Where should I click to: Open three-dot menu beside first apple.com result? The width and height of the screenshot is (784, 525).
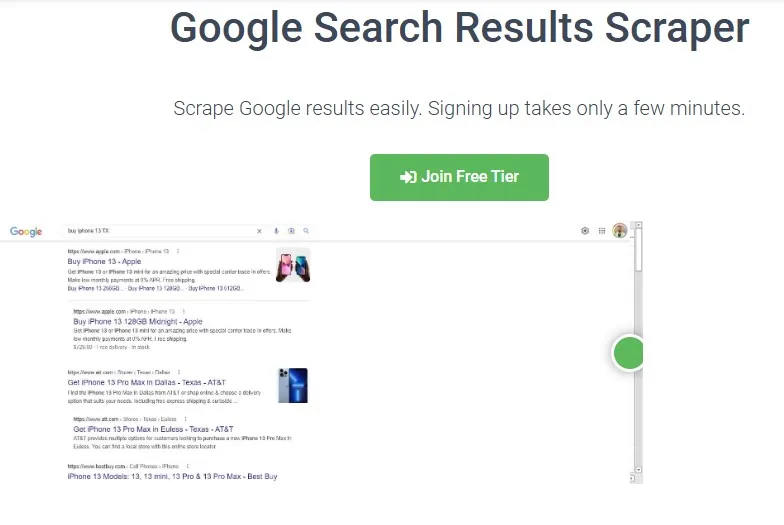tap(178, 251)
